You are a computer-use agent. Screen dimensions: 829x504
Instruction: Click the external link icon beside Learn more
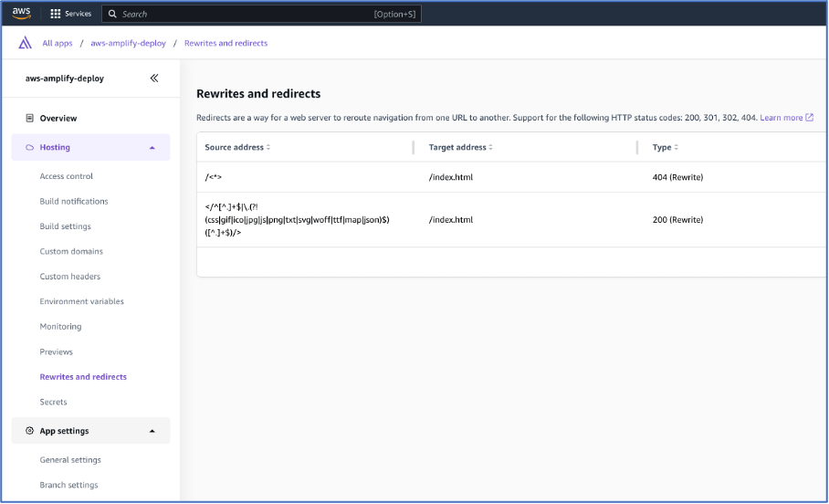[809, 118]
